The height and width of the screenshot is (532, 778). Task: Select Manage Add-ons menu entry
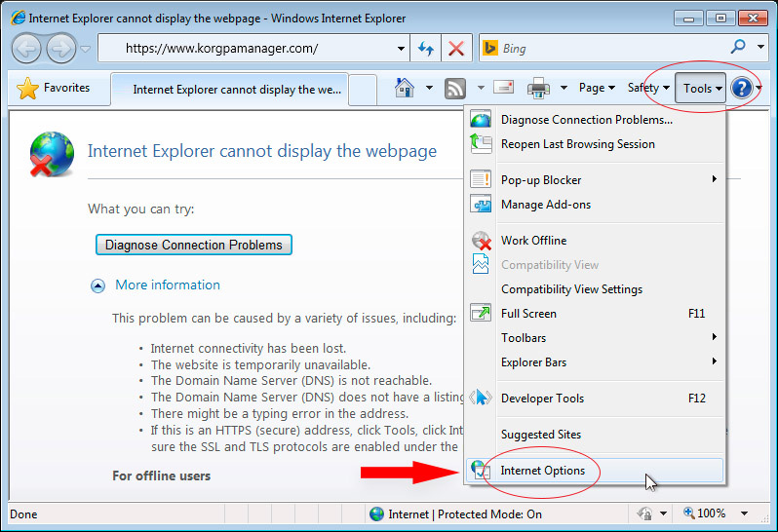pyautogui.click(x=596, y=205)
